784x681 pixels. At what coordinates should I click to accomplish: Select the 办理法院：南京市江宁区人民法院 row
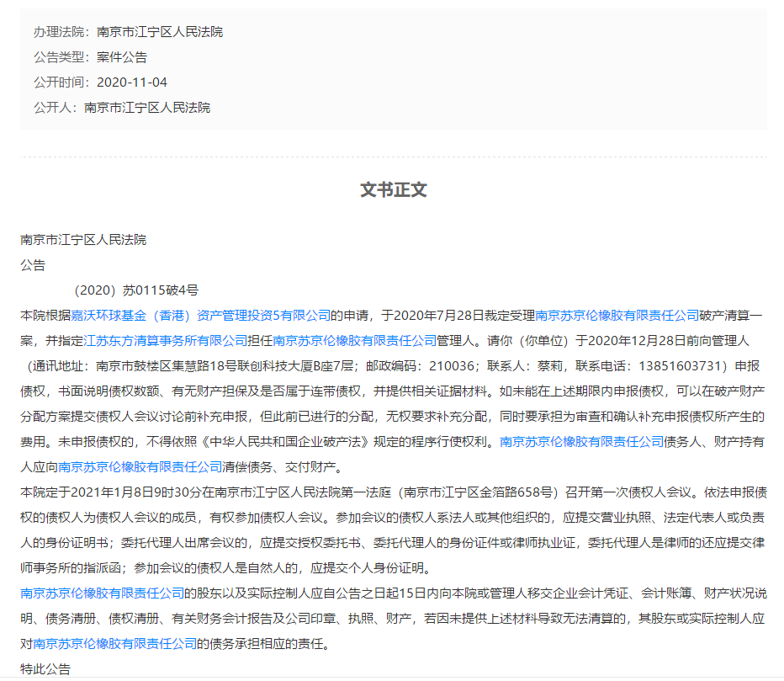pyautogui.click(x=128, y=32)
